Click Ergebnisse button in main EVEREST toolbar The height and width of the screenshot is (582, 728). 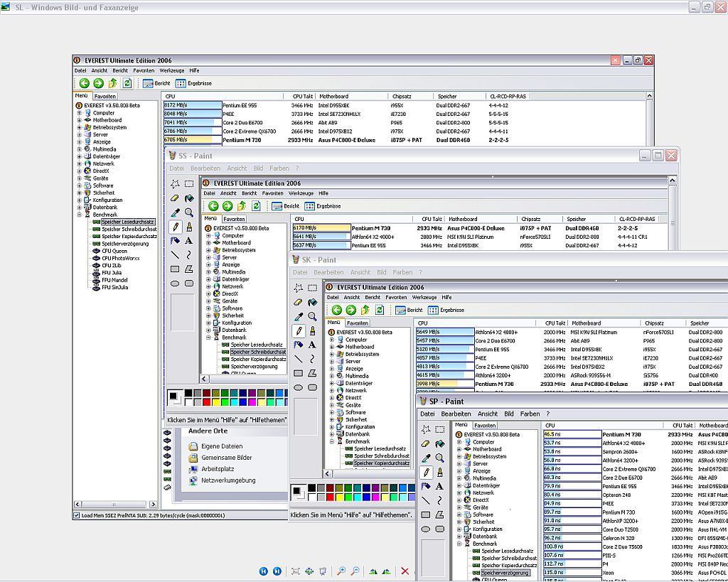[x=193, y=83]
